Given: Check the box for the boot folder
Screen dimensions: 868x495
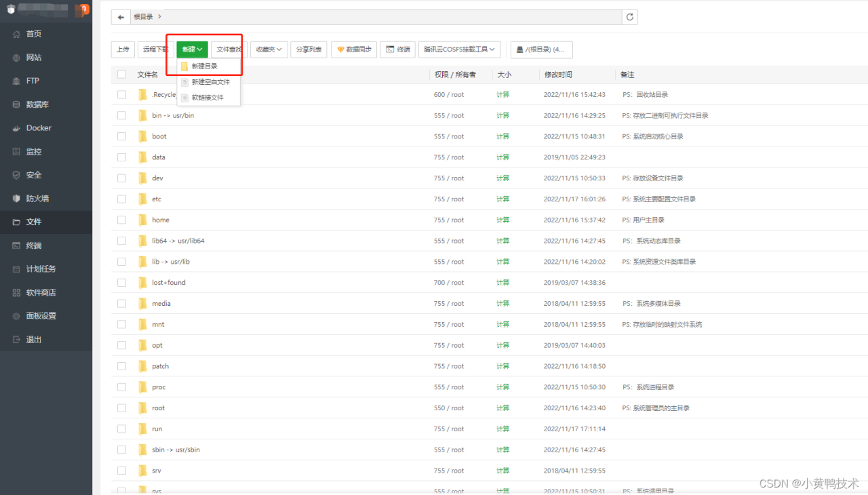Looking at the screenshot, I should 121,136.
